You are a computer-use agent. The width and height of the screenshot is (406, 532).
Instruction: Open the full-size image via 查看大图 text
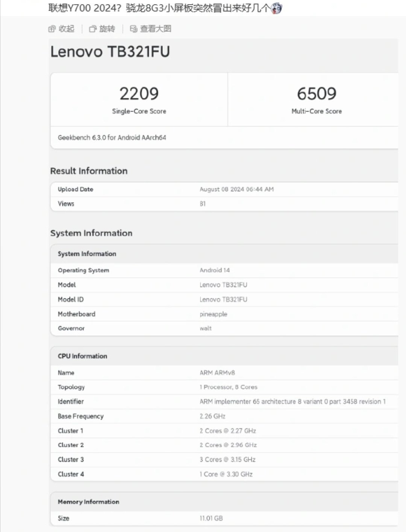[x=156, y=29]
